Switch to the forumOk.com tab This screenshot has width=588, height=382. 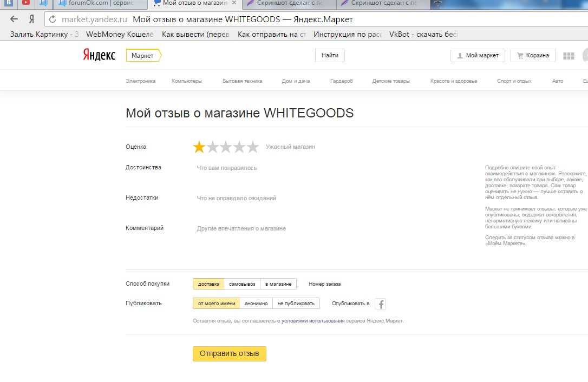pyautogui.click(x=101, y=3)
